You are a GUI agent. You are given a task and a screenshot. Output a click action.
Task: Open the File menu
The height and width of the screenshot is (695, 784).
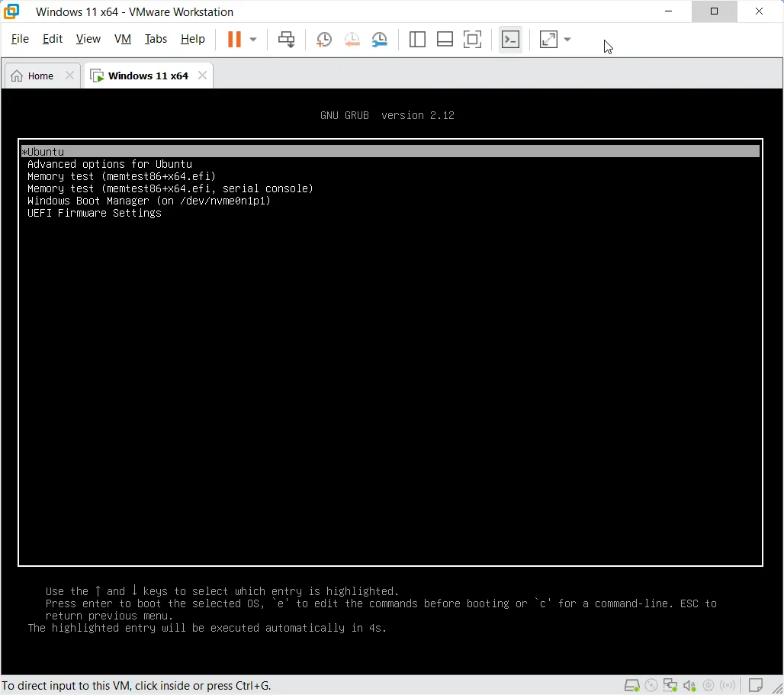click(x=20, y=39)
